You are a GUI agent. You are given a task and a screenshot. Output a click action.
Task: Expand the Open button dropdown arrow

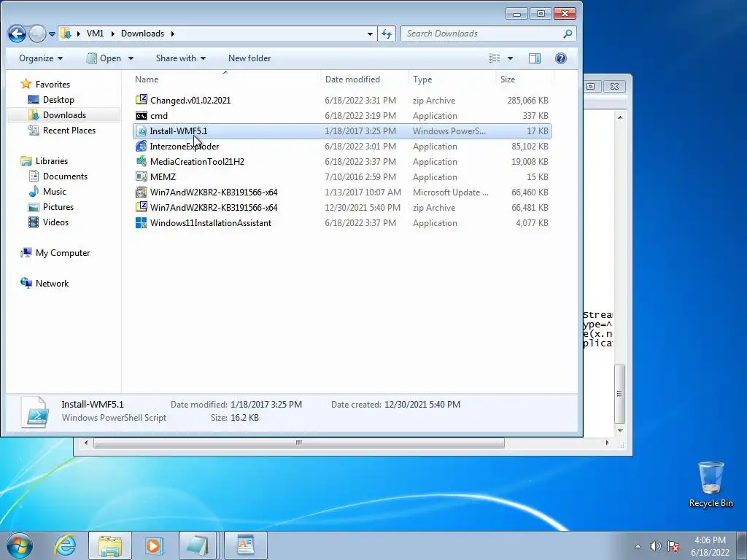point(131,58)
